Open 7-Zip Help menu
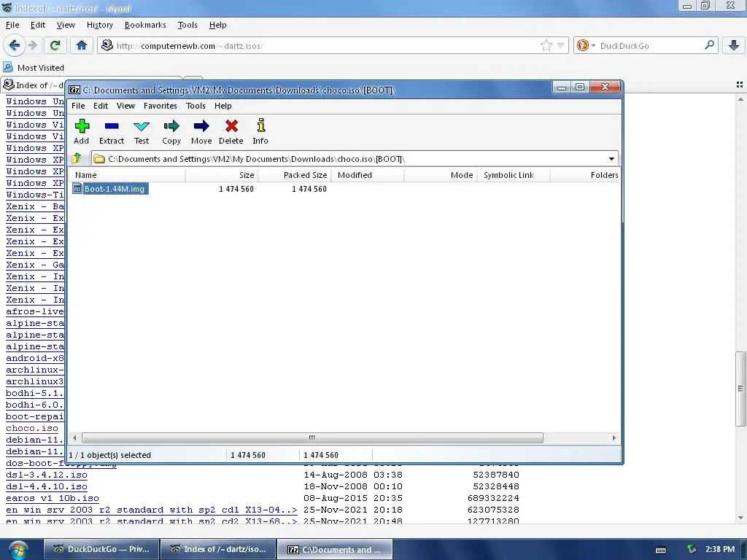This screenshot has height=560, width=747. [223, 106]
